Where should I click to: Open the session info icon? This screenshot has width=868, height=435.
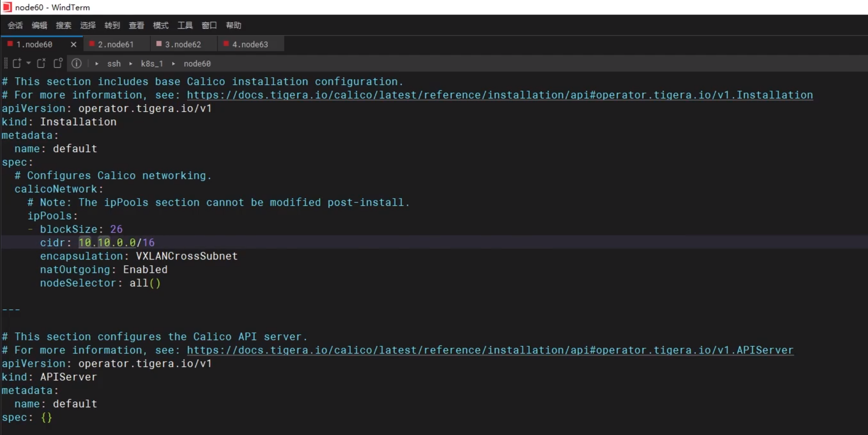tap(76, 63)
